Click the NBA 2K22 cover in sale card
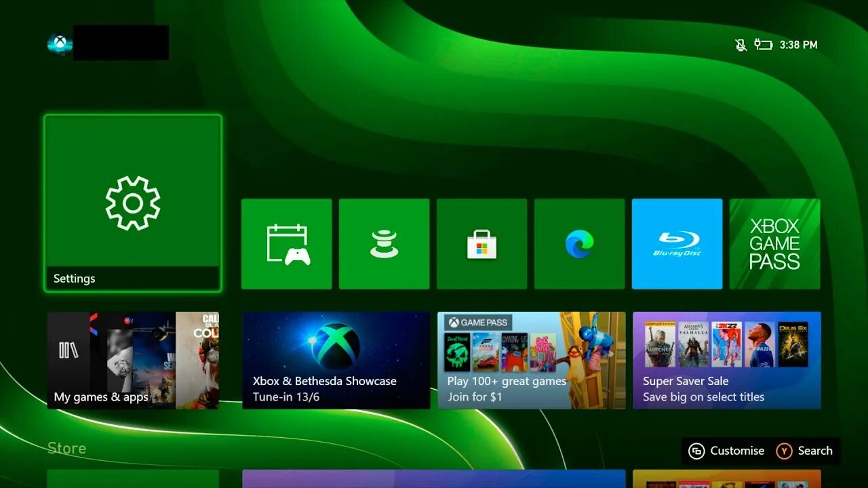Viewport: 868px width, 488px height. pyautogui.click(x=726, y=345)
